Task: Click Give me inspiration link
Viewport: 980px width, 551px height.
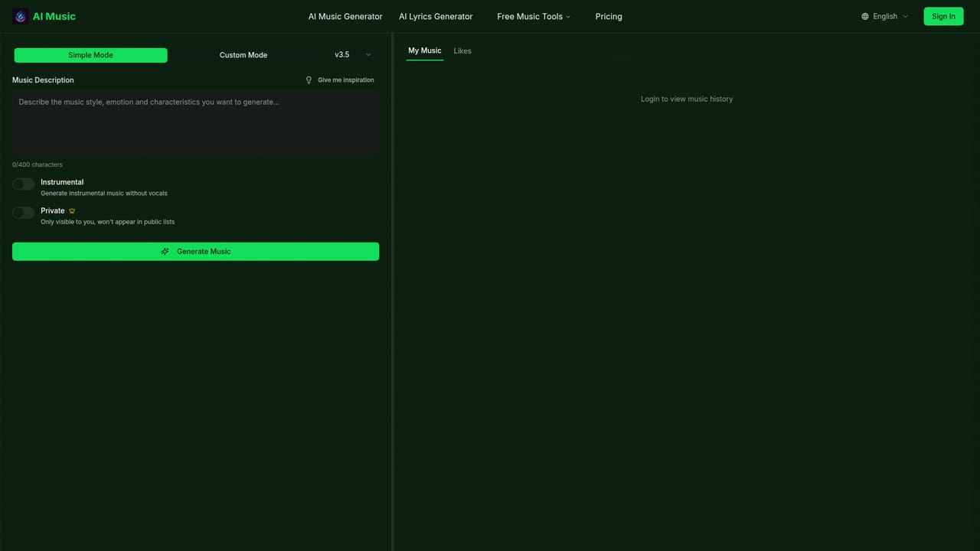Action: (340, 80)
